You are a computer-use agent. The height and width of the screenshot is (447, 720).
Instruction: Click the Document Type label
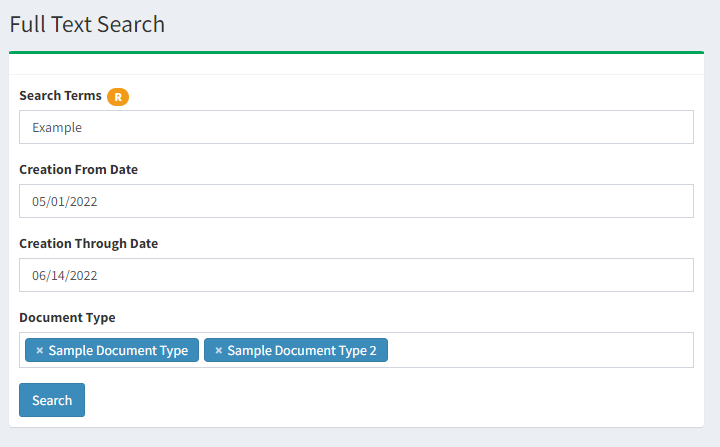coord(67,317)
